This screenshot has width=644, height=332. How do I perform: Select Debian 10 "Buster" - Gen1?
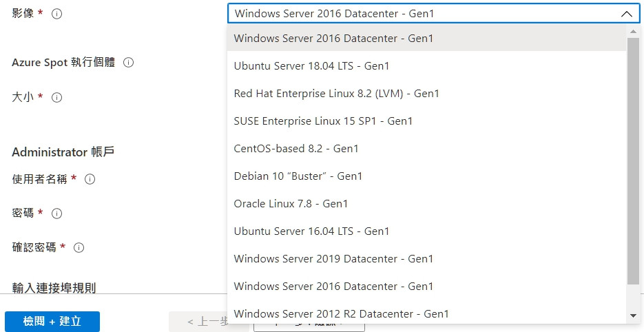298,176
